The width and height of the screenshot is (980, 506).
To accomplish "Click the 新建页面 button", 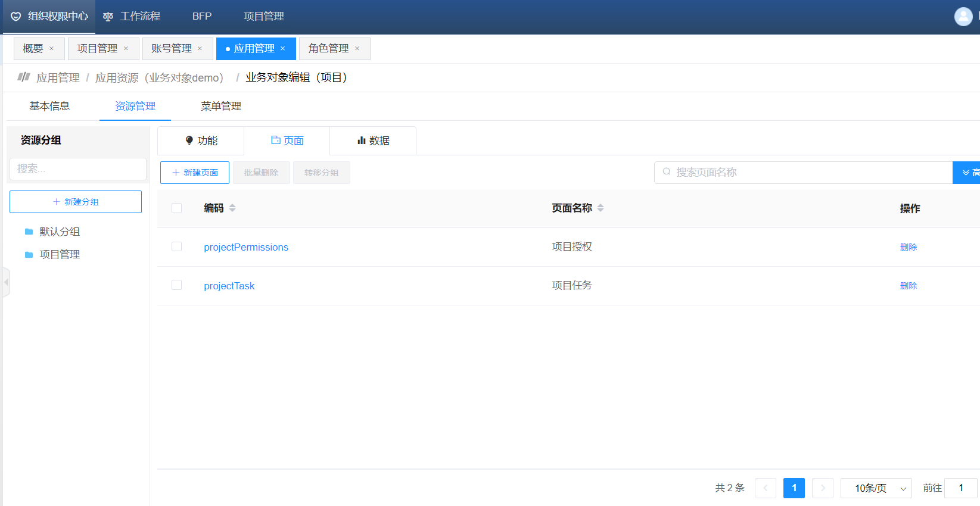I will (195, 173).
